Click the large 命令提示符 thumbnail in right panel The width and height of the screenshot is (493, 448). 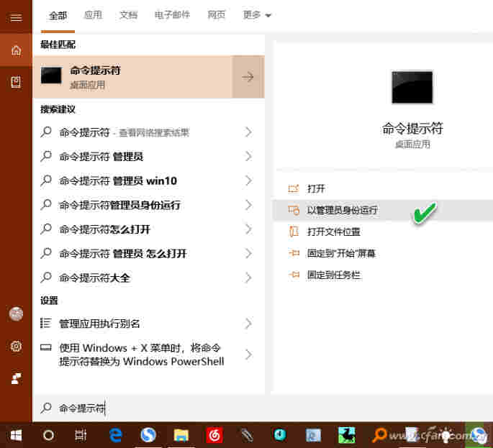tap(412, 87)
